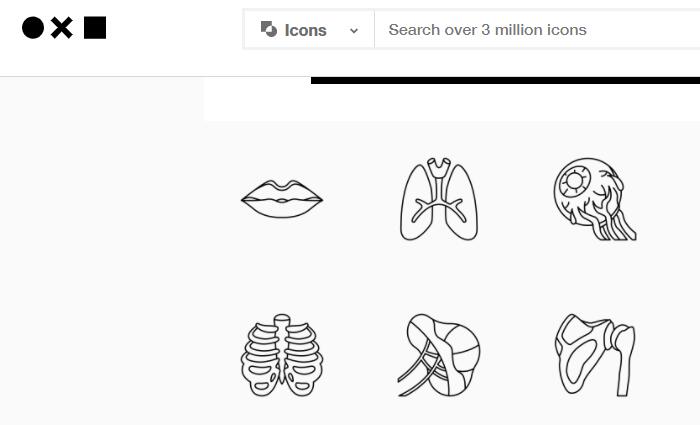Click the X shape in the logo
Viewport: 700px width, 425px height.
62,28
